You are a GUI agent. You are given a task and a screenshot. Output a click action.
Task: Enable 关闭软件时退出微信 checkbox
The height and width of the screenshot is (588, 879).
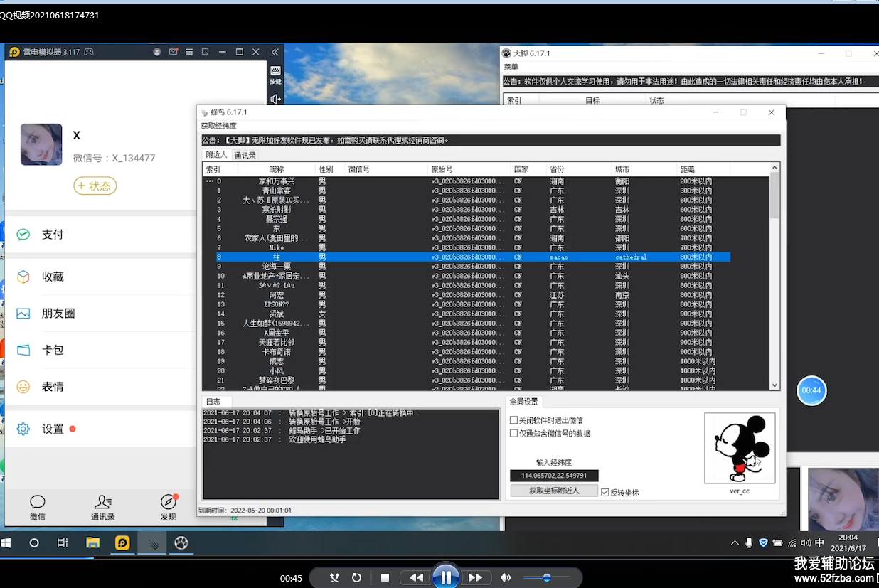pyautogui.click(x=514, y=420)
